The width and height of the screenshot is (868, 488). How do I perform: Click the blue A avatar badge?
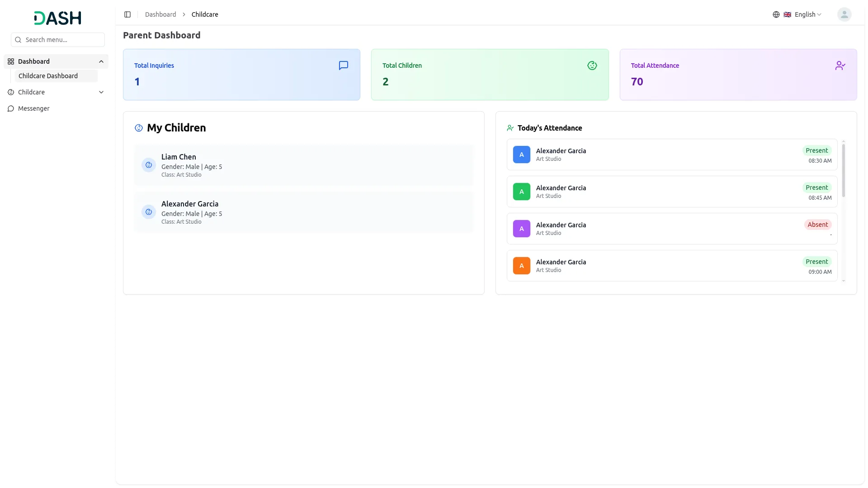tap(522, 155)
